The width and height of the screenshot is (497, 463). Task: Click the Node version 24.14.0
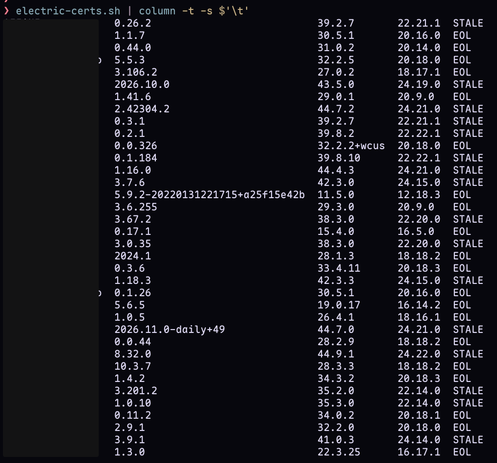coord(419,440)
